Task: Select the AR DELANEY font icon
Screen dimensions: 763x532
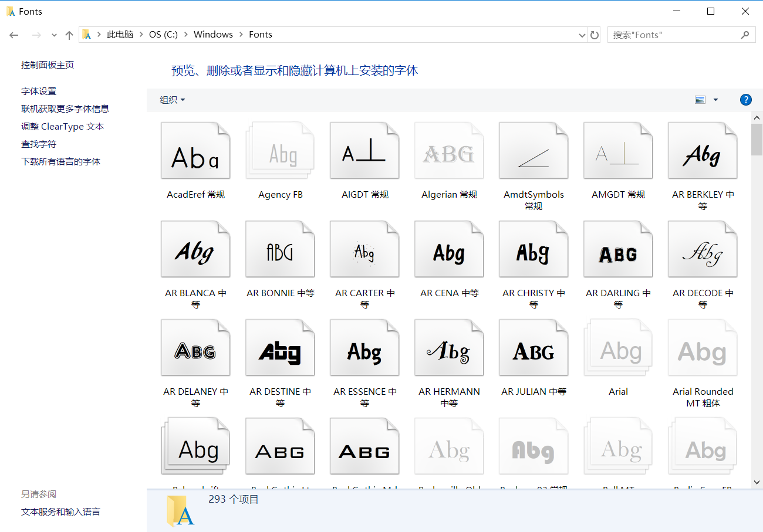Action: (x=195, y=348)
